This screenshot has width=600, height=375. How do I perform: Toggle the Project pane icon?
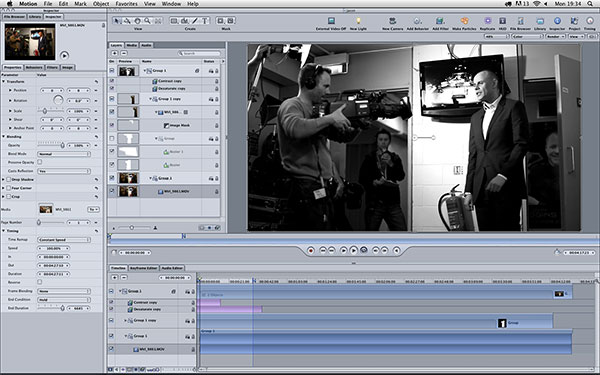coord(574,21)
